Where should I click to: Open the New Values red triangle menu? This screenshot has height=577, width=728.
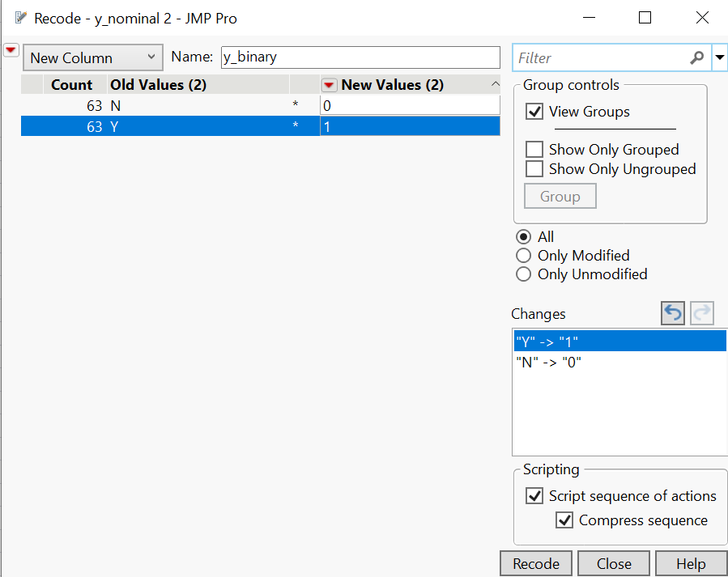tap(329, 85)
